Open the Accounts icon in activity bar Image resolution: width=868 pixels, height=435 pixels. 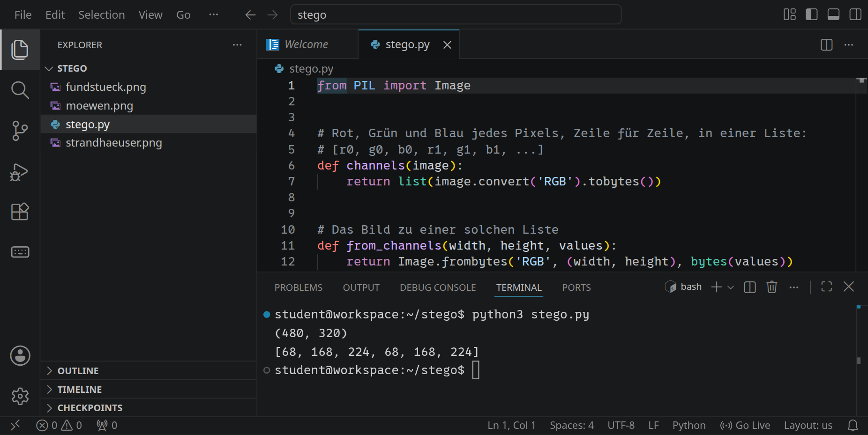(x=20, y=356)
